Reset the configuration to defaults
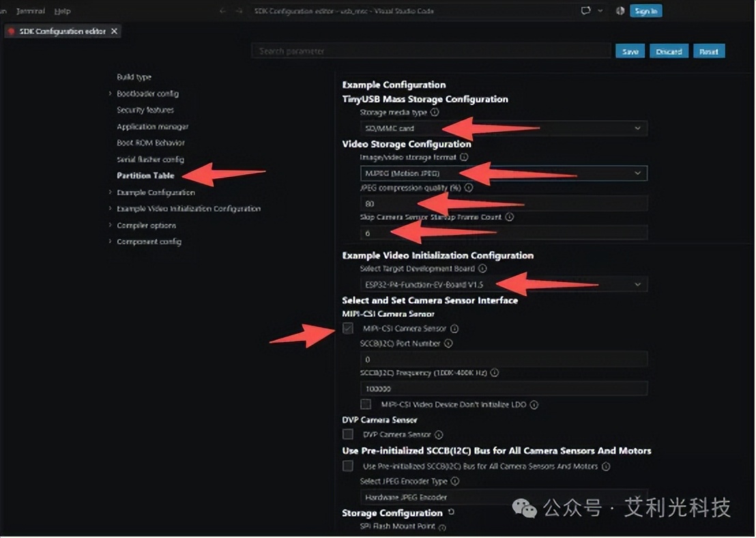This screenshot has width=756, height=538. tap(709, 51)
